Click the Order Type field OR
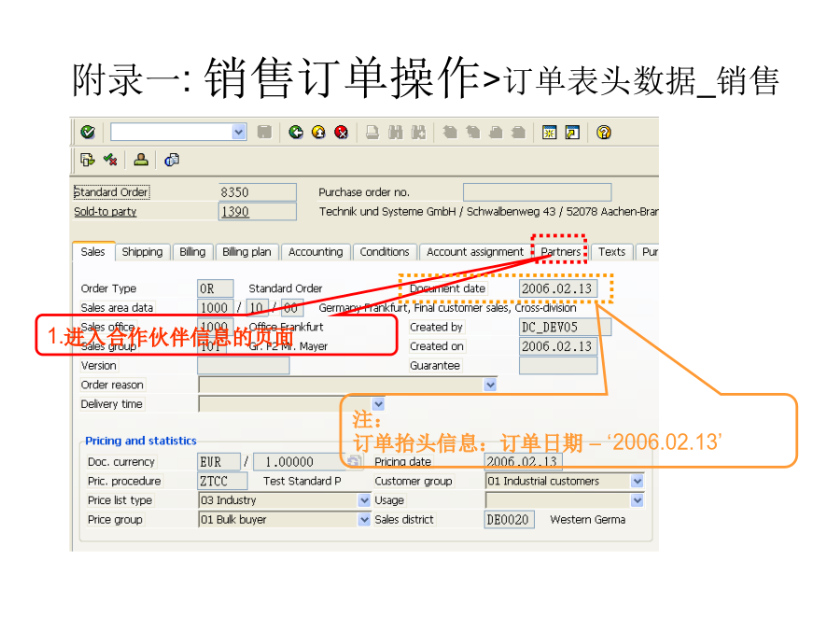This screenshot has height=630, width=840. point(216,288)
